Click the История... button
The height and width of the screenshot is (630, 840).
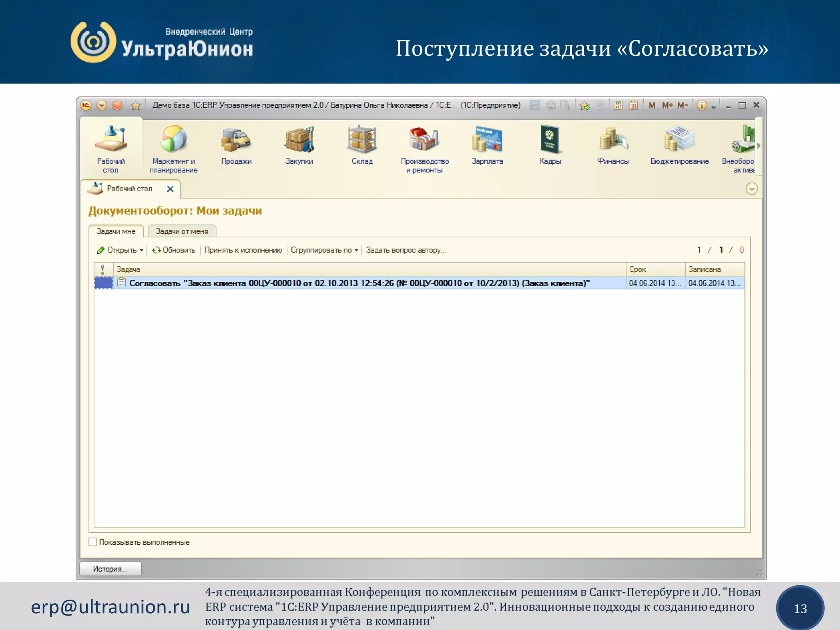coord(110,569)
